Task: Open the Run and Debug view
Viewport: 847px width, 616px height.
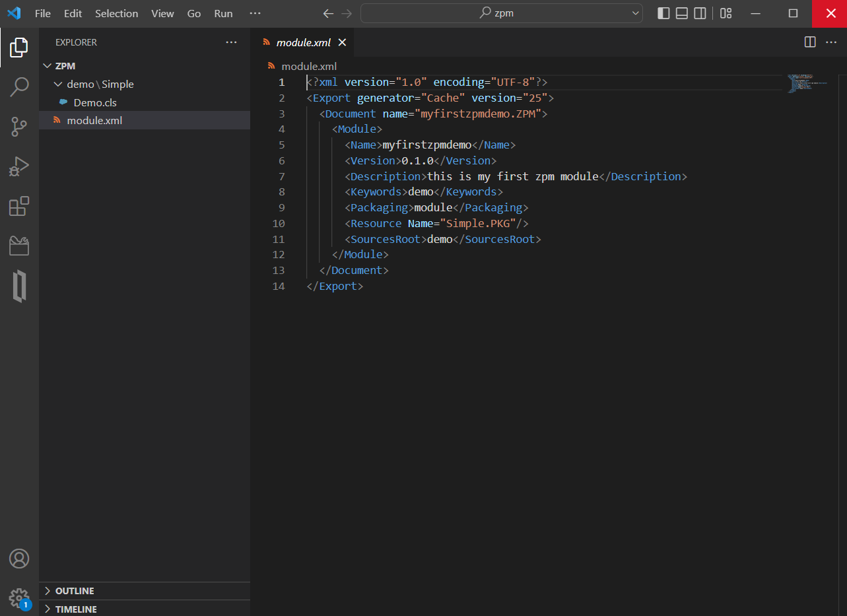Action: [x=19, y=166]
